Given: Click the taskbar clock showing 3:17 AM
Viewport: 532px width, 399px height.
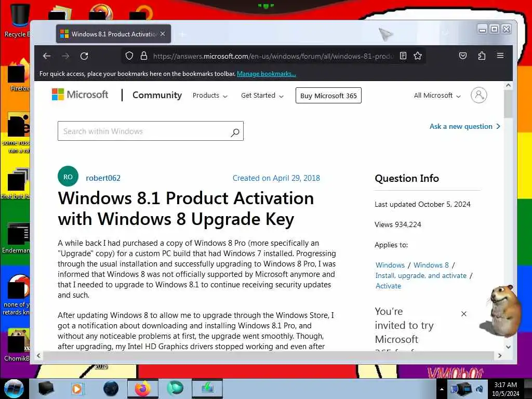Looking at the screenshot, I should [x=506, y=389].
